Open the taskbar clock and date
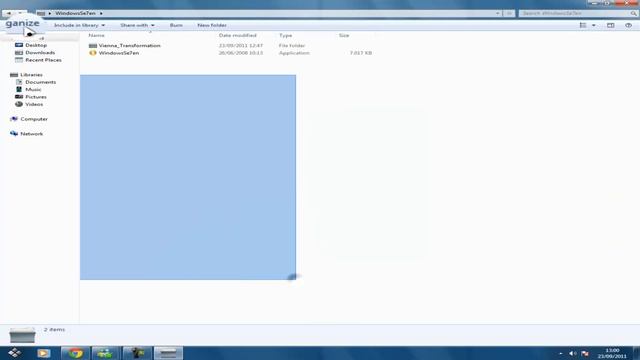Image resolution: width=640 pixels, height=360 pixels. pyautogui.click(x=612, y=353)
